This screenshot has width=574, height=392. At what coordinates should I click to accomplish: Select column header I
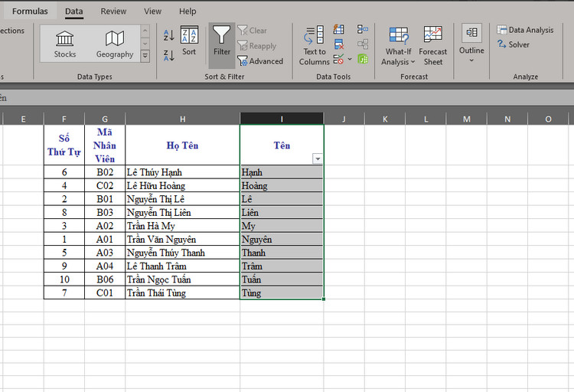(x=282, y=119)
